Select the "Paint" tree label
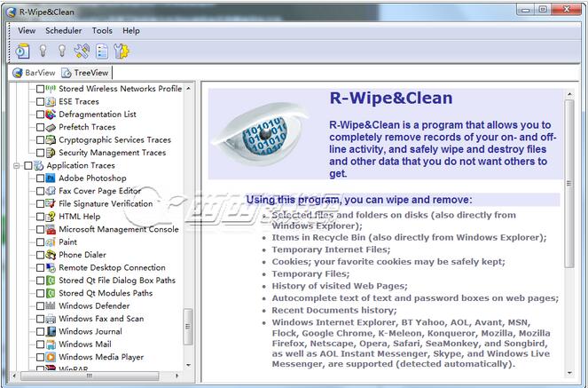Viewport: 588px width, 388px height. click(67, 242)
